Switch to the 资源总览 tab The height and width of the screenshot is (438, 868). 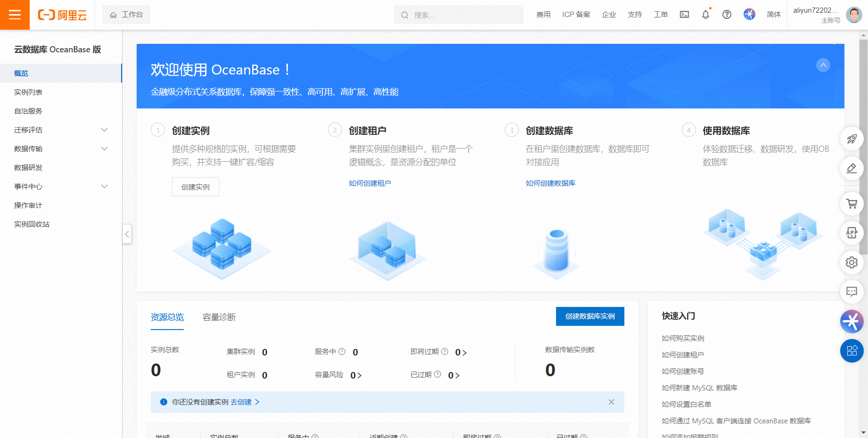(167, 317)
